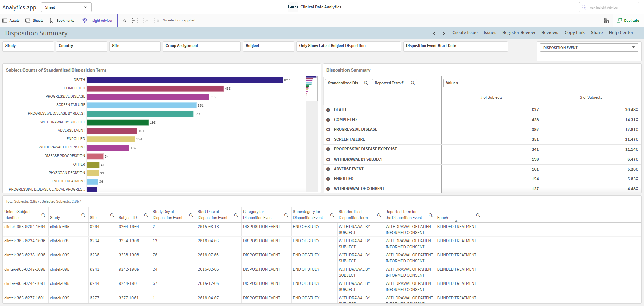The image size is (644, 306).
Task: Click Register Review
Action: click(x=519, y=33)
